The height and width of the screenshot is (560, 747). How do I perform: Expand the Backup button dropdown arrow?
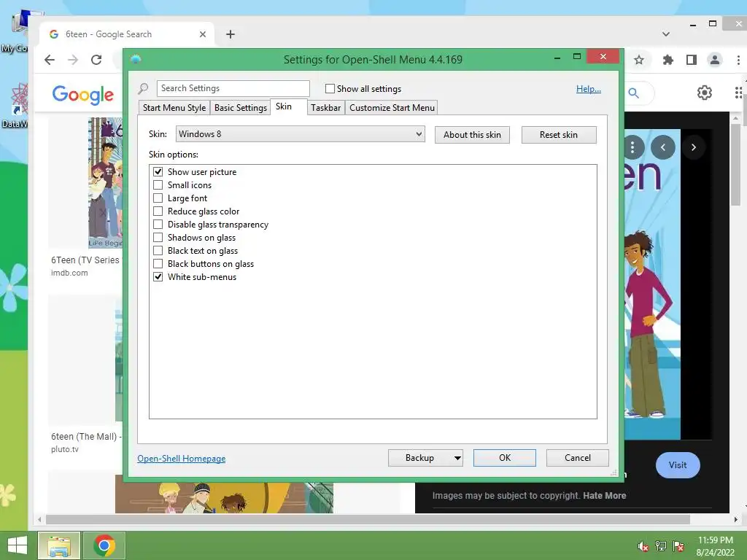pos(457,458)
